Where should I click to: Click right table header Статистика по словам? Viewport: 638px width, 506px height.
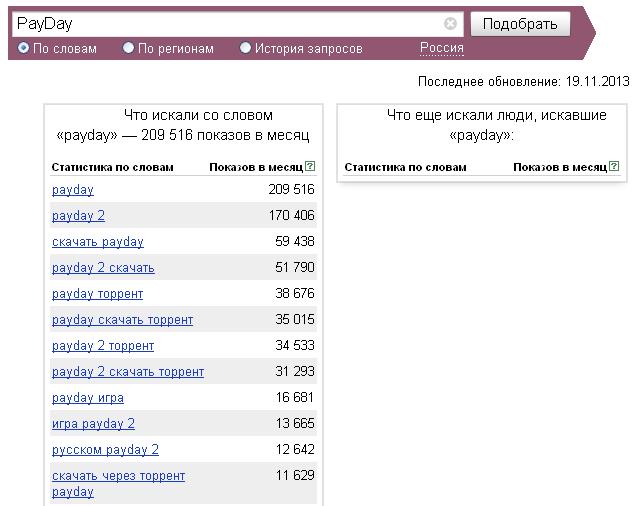pos(405,167)
